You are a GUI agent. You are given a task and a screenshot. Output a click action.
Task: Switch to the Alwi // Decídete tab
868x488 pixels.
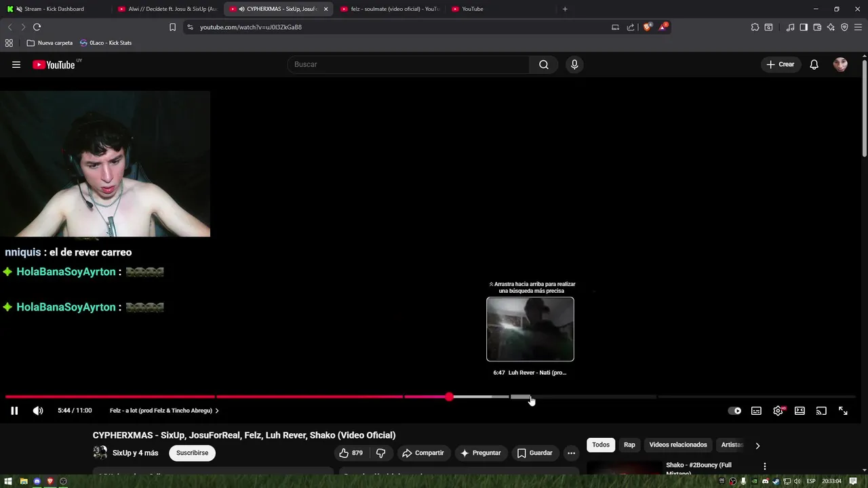(x=167, y=9)
